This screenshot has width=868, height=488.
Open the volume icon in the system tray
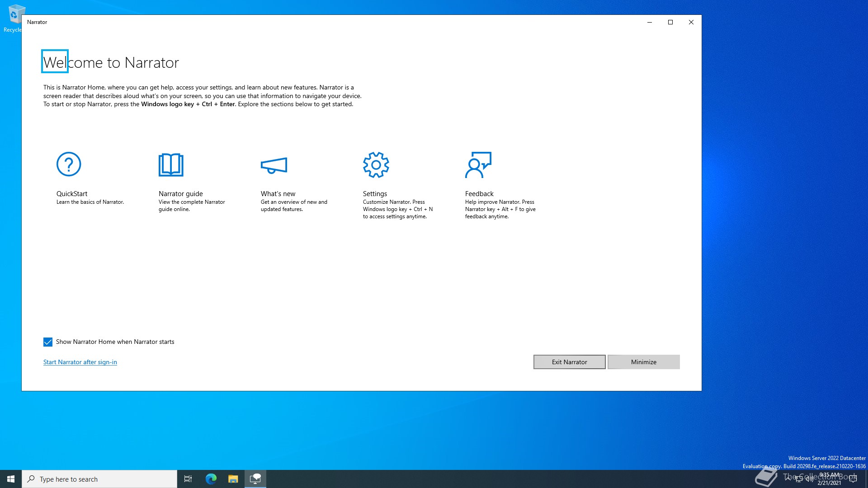coord(809,479)
